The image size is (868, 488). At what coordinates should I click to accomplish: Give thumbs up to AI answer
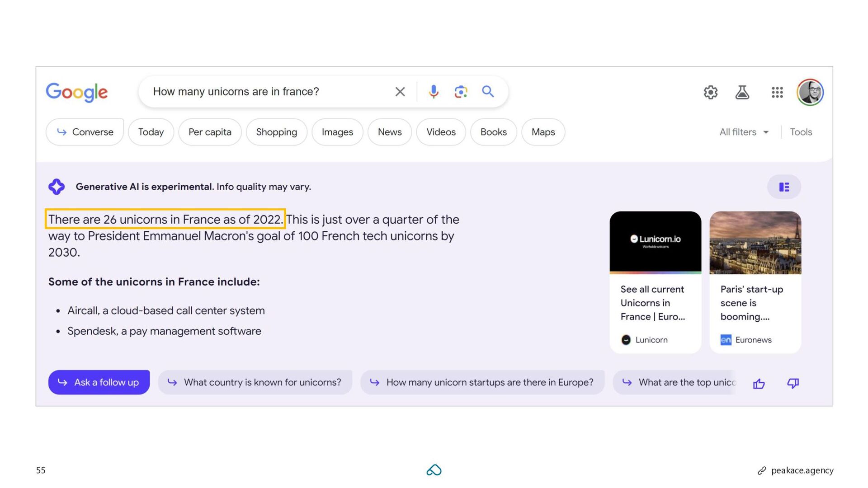[759, 384]
